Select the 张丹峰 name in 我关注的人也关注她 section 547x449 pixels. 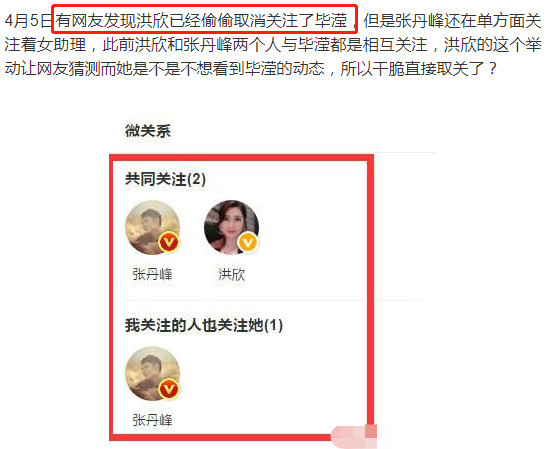point(152,420)
